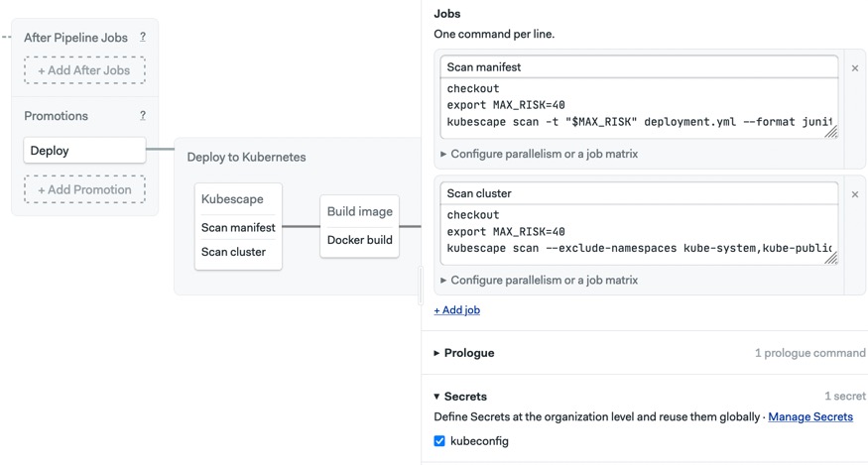Click help icon beside Promotions

pos(143,115)
